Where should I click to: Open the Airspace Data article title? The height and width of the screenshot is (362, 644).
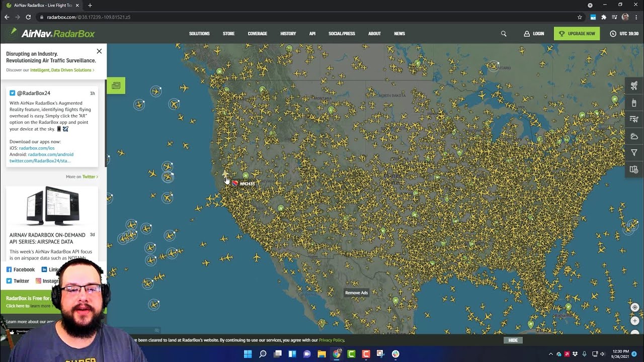pos(47,238)
